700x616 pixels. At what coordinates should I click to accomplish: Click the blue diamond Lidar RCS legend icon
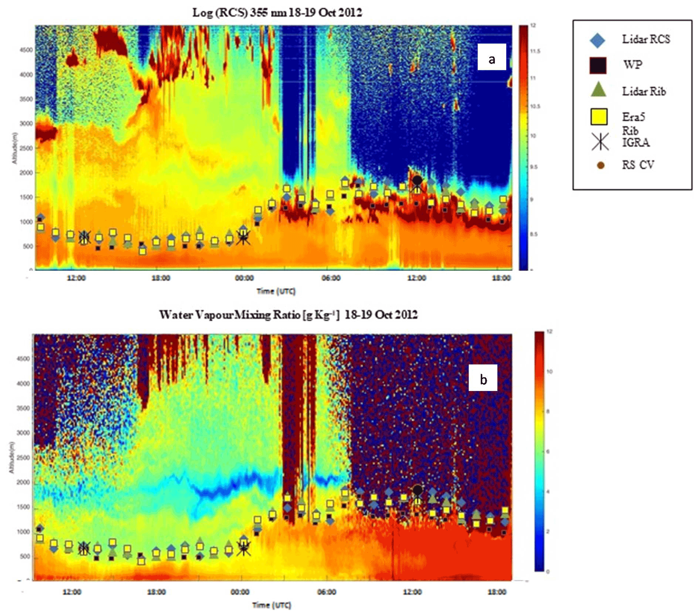[598, 40]
